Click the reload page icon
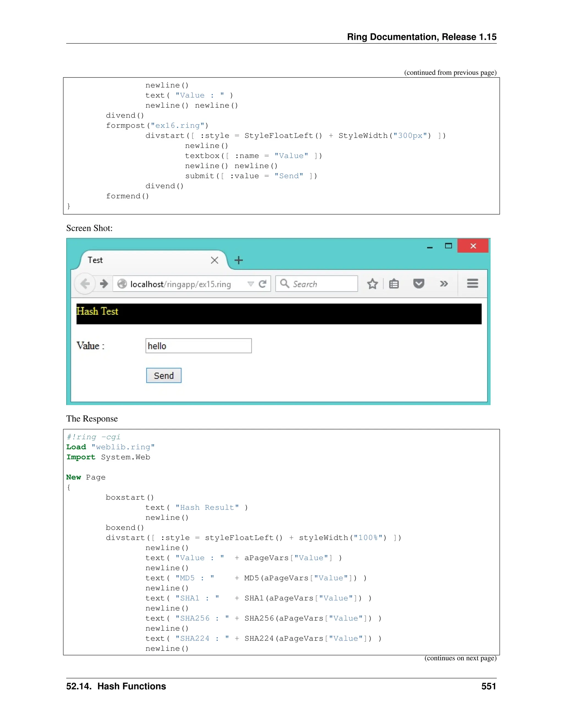The image size is (563, 728). [263, 284]
